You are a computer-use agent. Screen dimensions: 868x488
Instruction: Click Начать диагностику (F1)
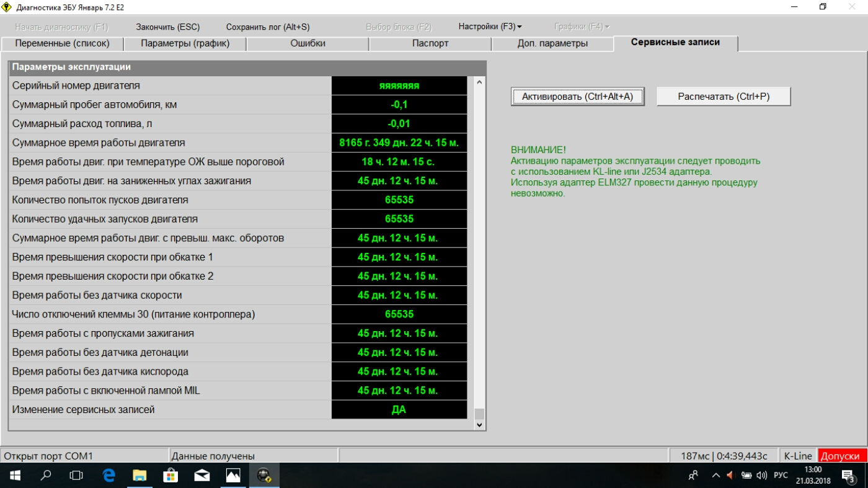coord(61,27)
